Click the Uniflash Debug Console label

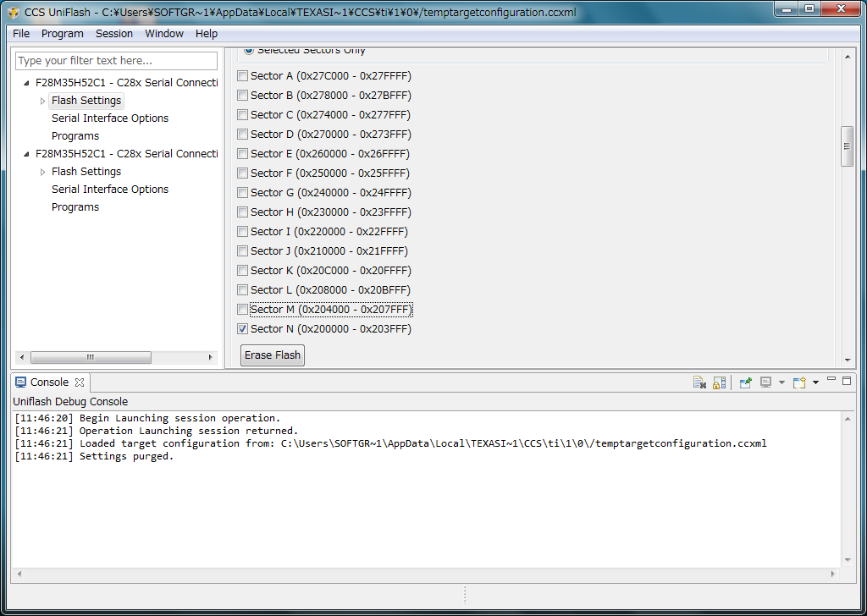pos(70,402)
